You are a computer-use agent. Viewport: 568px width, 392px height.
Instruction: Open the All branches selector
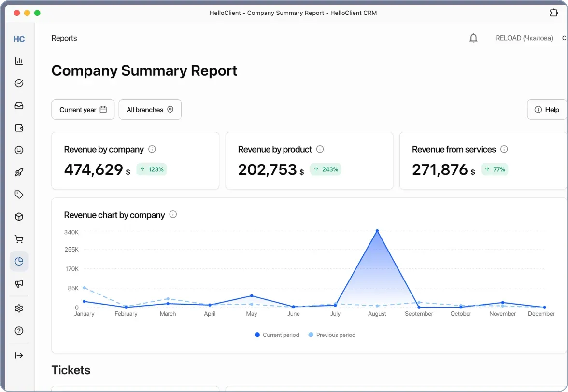point(150,110)
